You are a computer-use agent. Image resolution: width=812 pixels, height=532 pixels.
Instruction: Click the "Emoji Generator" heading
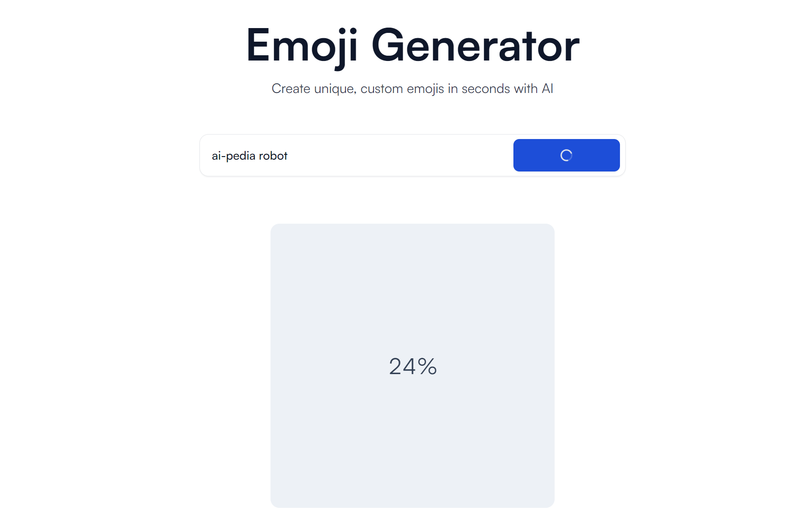412,46
